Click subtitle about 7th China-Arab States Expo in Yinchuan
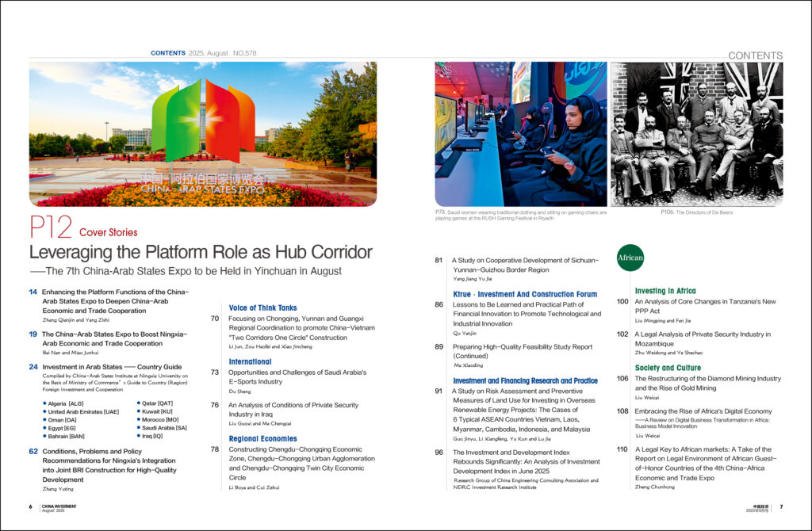812x531 pixels. tap(186, 271)
